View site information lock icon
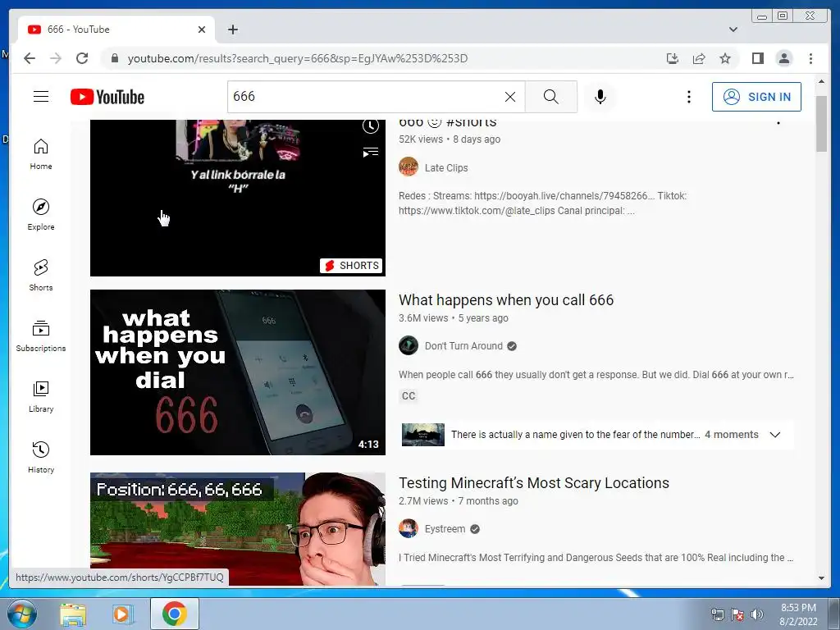The image size is (840, 630). tap(114, 58)
